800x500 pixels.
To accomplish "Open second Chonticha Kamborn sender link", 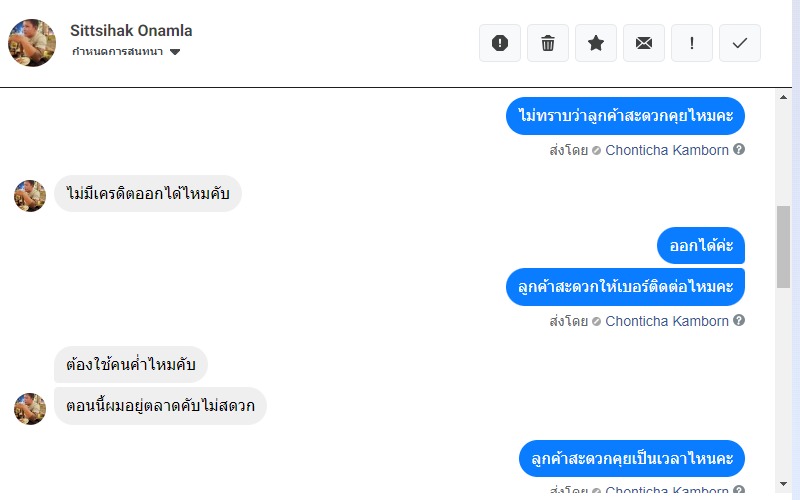I will pyautogui.click(x=667, y=321).
